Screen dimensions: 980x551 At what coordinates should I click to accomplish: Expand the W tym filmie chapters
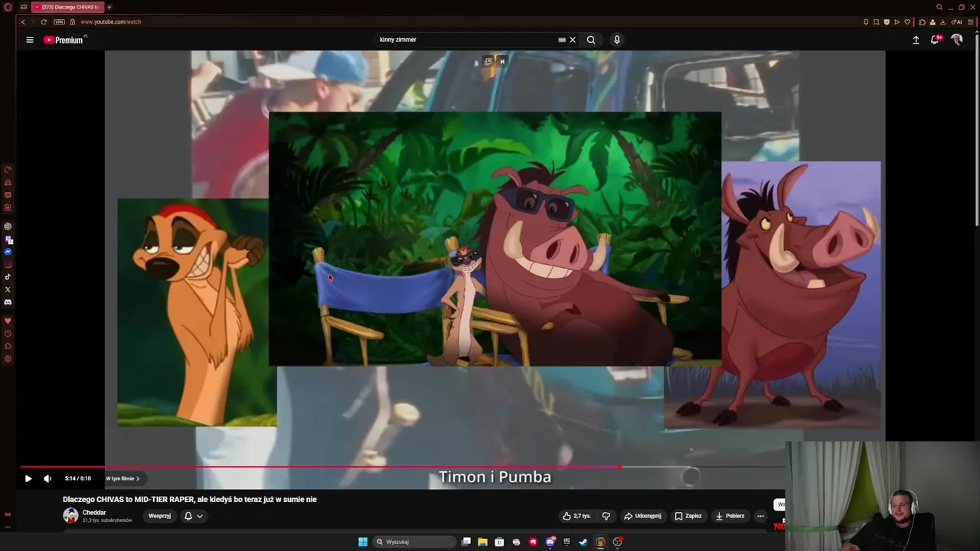click(122, 478)
